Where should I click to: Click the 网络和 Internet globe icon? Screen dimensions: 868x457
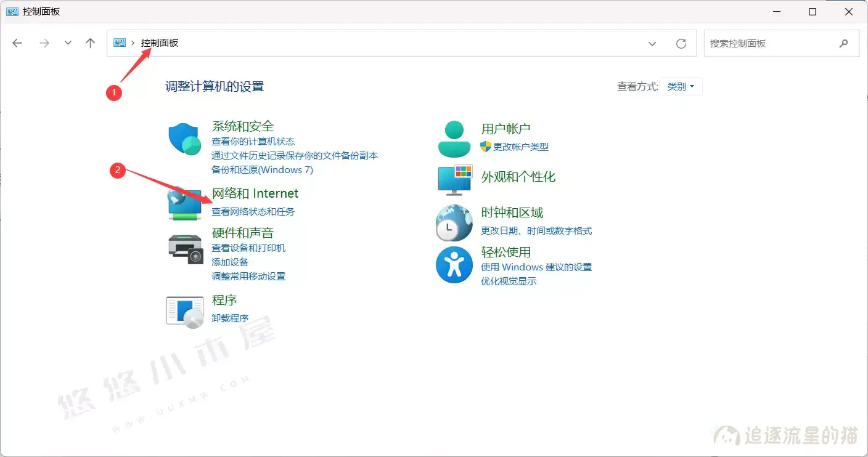point(184,203)
